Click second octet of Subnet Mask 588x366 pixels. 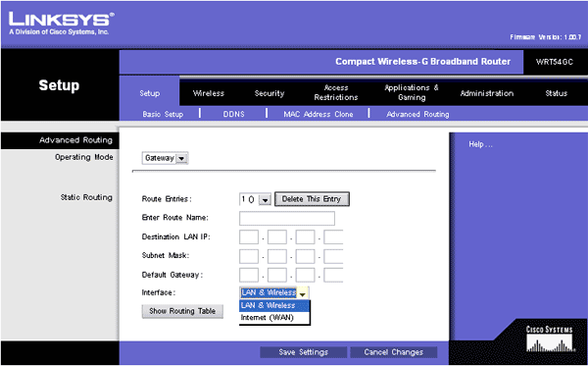click(x=277, y=256)
